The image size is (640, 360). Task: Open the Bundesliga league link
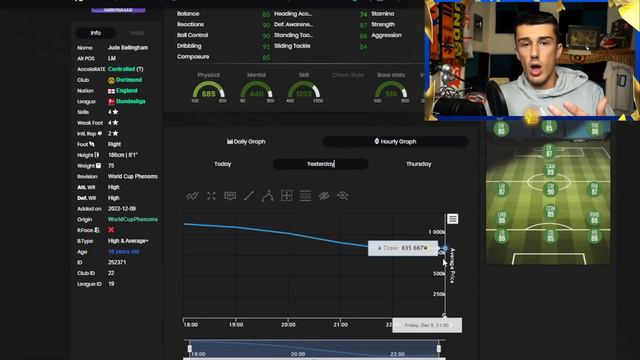pyautogui.click(x=131, y=101)
